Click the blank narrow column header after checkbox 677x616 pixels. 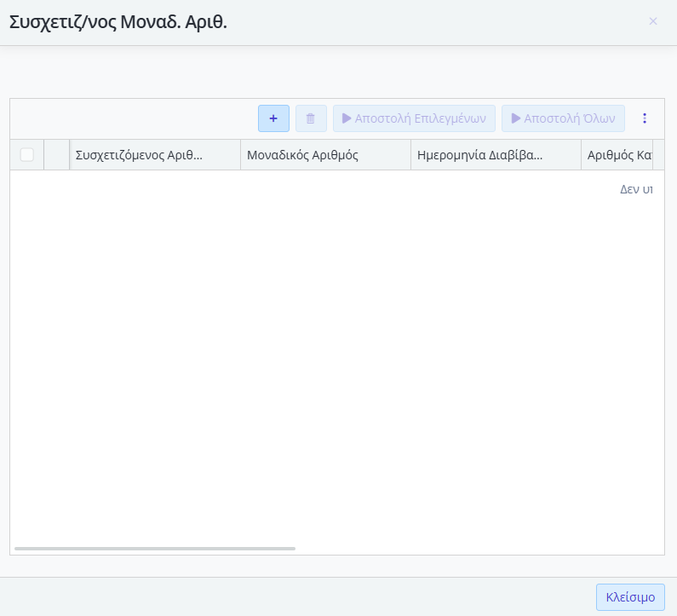click(x=56, y=155)
